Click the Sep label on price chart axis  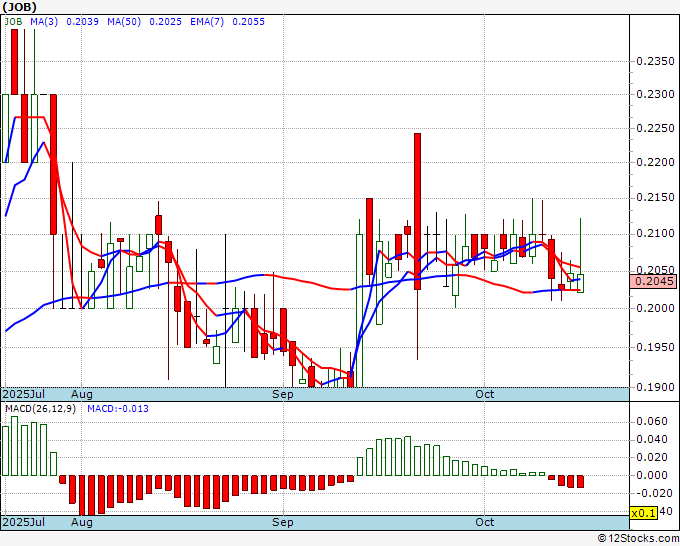(x=283, y=394)
